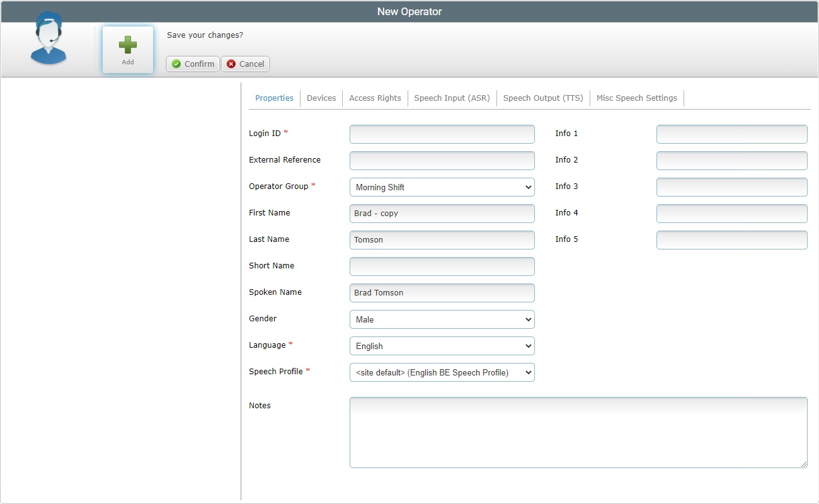The height and width of the screenshot is (504, 819).
Task: Click the operator headset avatar icon
Action: [49, 39]
